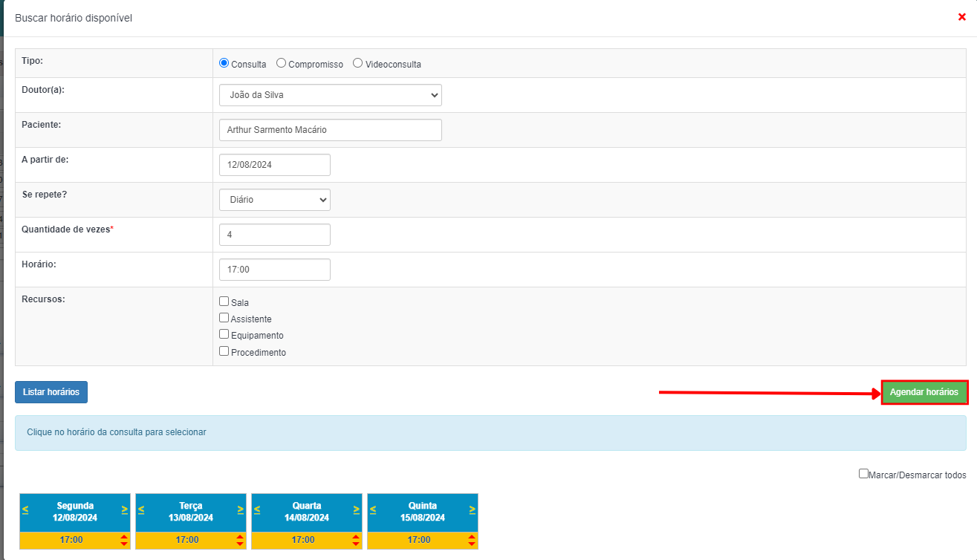This screenshot has height=560, width=977.
Task: Click the Horário field showing 17:00
Action: point(275,270)
